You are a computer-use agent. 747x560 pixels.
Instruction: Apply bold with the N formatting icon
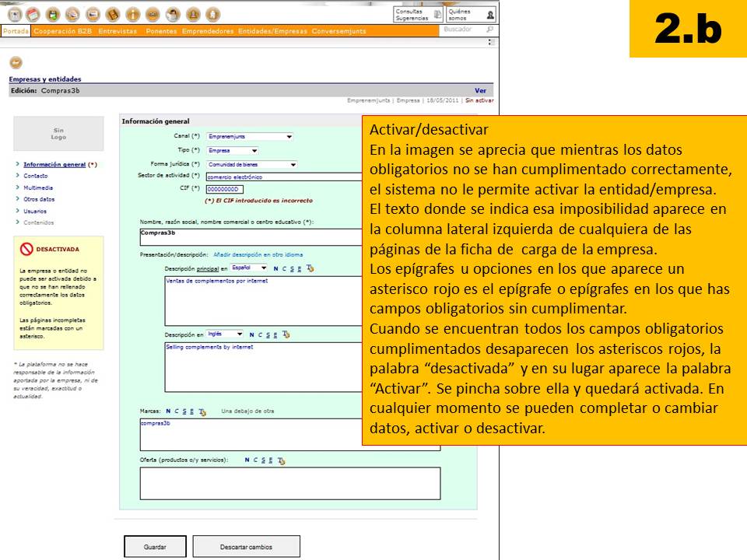click(275, 269)
